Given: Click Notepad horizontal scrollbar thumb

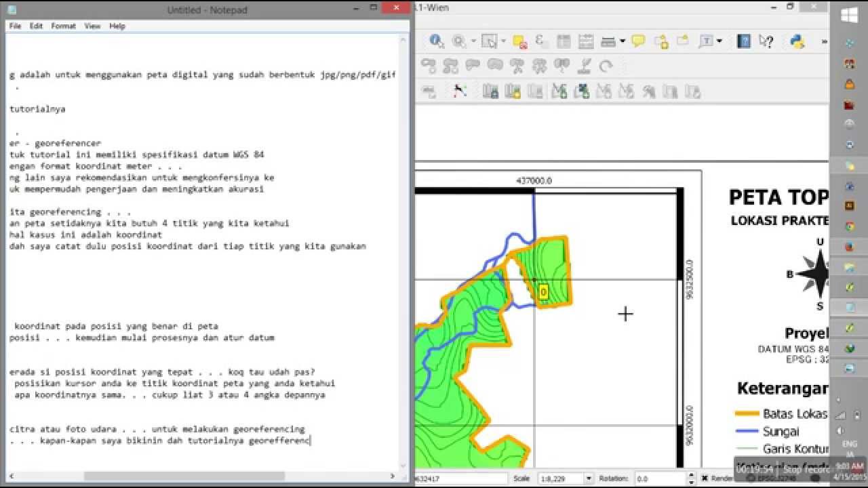Looking at the screenshot, I should pos(184,476).
